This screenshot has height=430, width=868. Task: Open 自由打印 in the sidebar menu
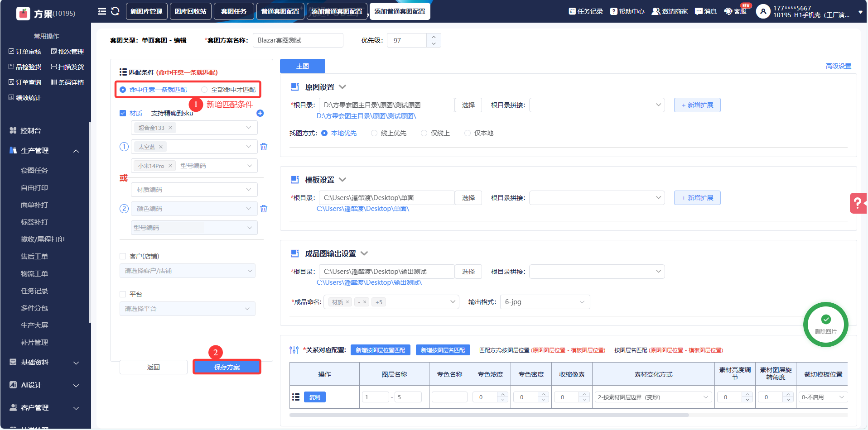(x=34, y=187)
